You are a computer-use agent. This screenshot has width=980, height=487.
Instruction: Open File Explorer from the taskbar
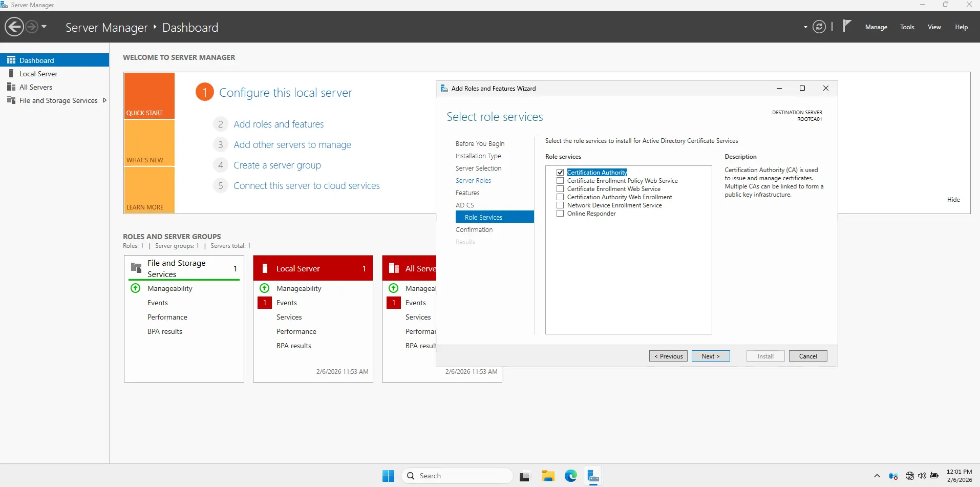(548, 476)
